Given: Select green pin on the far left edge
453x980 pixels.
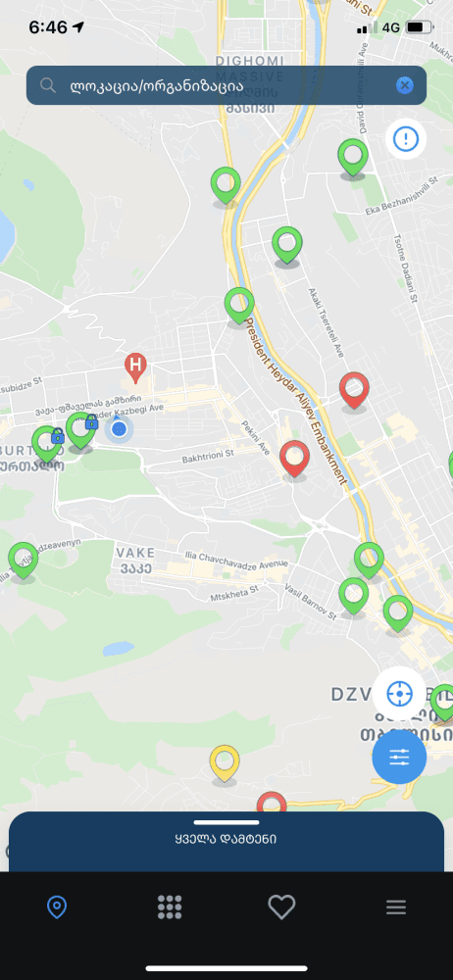Looking at the screenshot, I should tap(24, 563).
